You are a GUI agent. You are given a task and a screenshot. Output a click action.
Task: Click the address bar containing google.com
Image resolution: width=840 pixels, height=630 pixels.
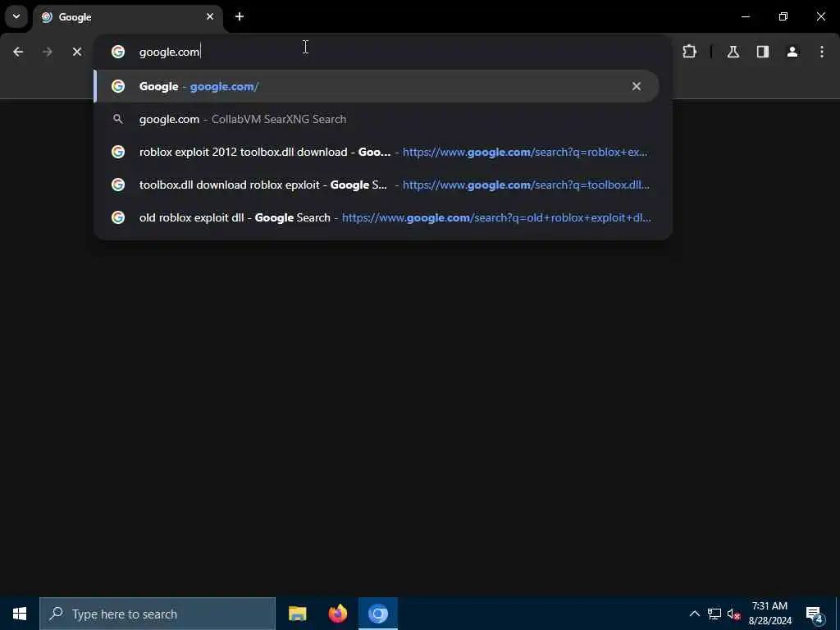point(383,52)
